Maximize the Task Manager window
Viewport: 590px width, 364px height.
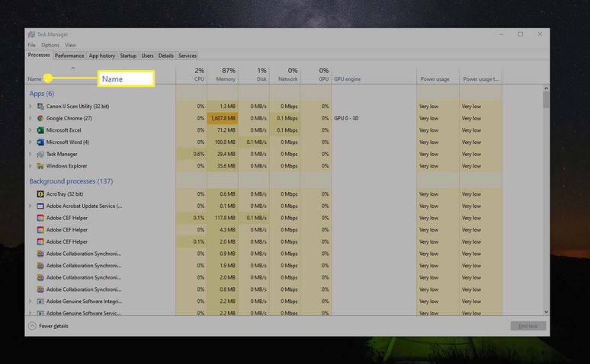(521, 34)
